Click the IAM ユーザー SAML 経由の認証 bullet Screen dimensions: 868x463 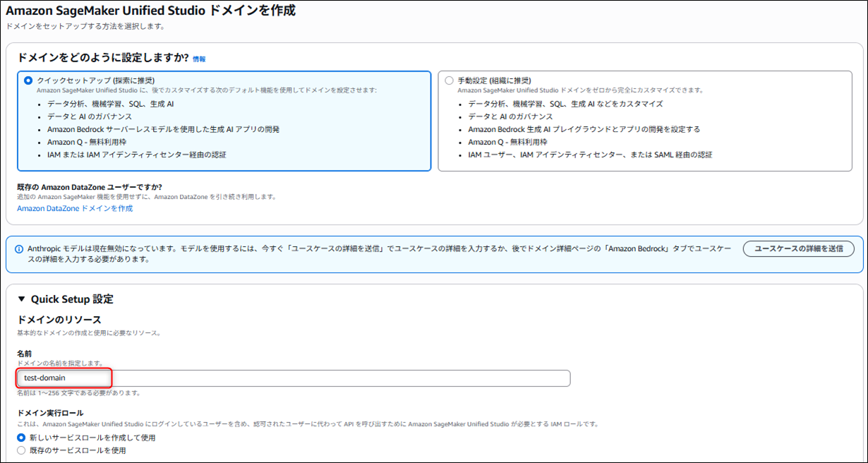tap(590, 155)
